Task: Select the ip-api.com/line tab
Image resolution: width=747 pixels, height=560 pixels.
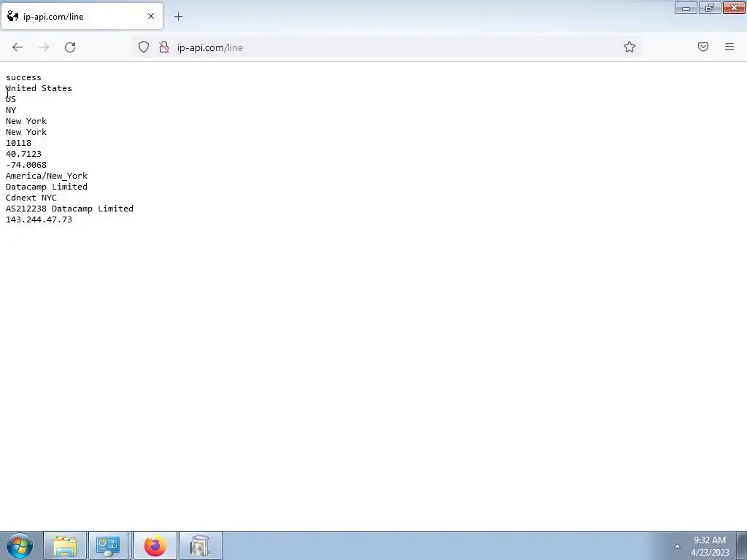Action: click(x=82, y=16)
